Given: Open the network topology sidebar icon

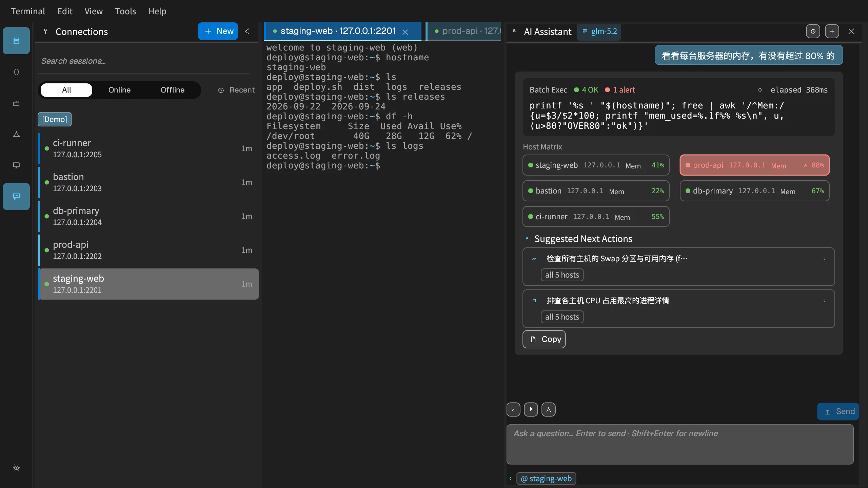Looking at the screenshot, I should (16, 134).
